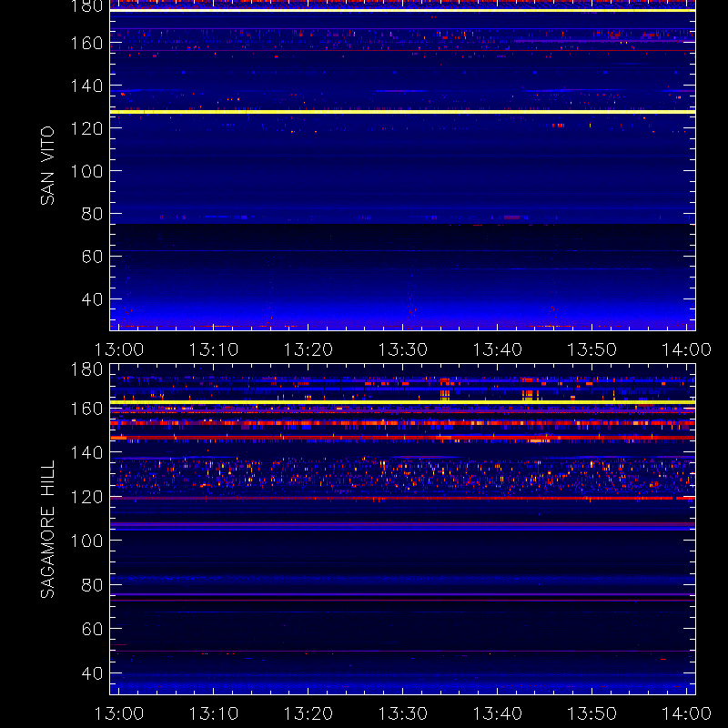
Task: Click the red band at 120 in Sagamore Hill
Action: (x=402, y=498)
